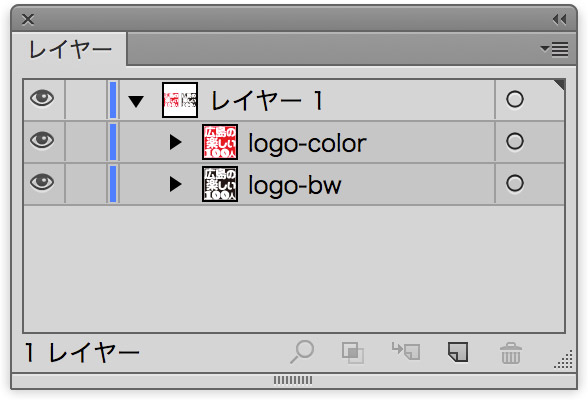The width and height of the screenshot is (588, 404).
Task: Open the Layers panel flyout menu
Action: click(555, 49)
